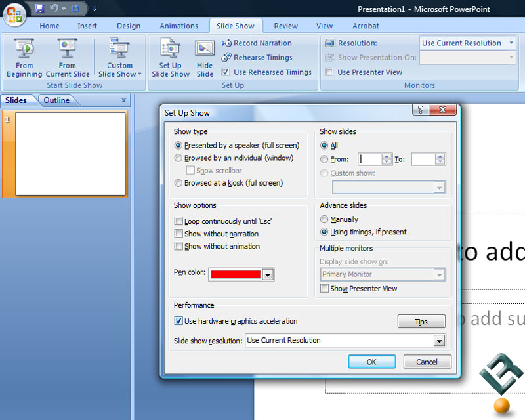Click the From field spinner arrows
This screenshot has height=420, width=525.
[387, 159]
